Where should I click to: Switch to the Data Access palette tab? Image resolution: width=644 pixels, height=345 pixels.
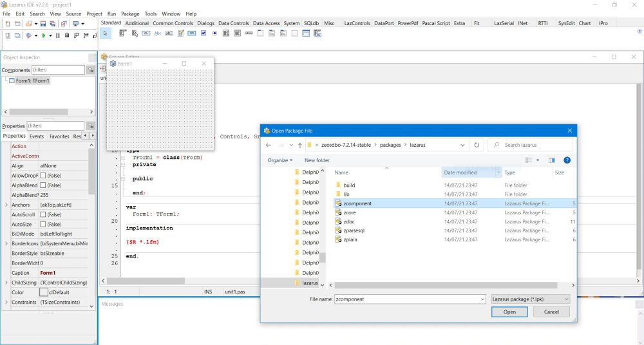[x=266, y=23]
